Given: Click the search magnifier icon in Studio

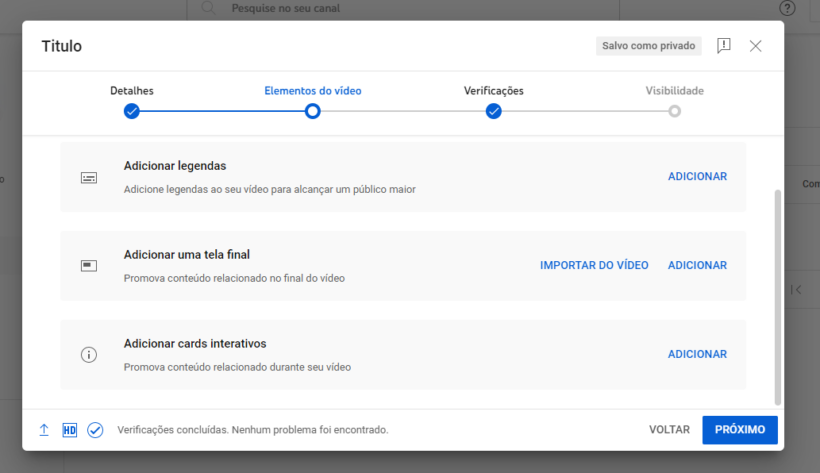Looking at the screenshot, I should click(x=209, y=8).
